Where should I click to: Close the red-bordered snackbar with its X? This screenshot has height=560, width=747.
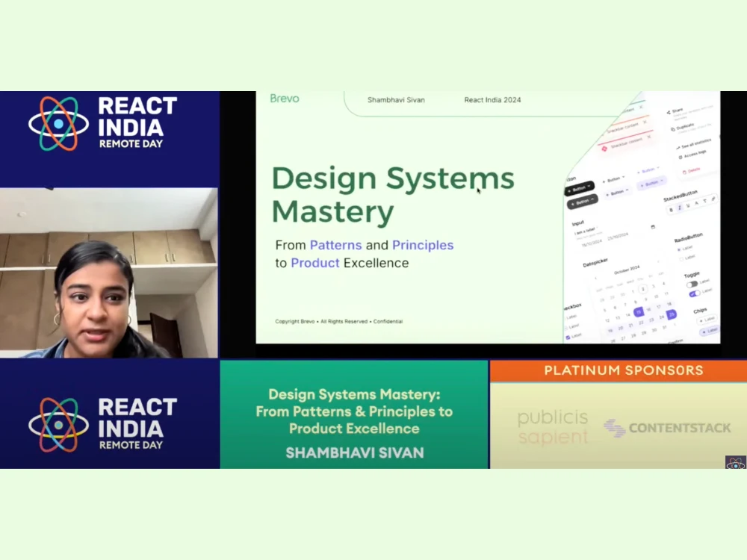point(649,137)
